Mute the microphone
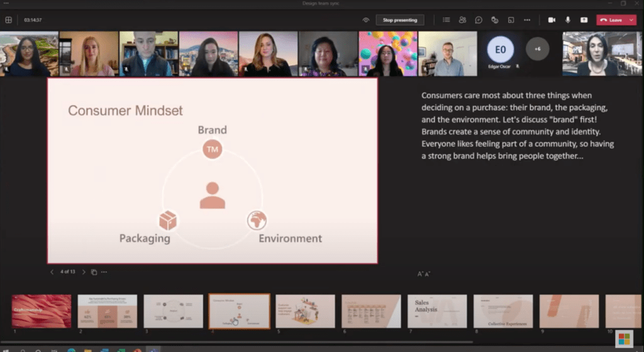 click(568, 20)
